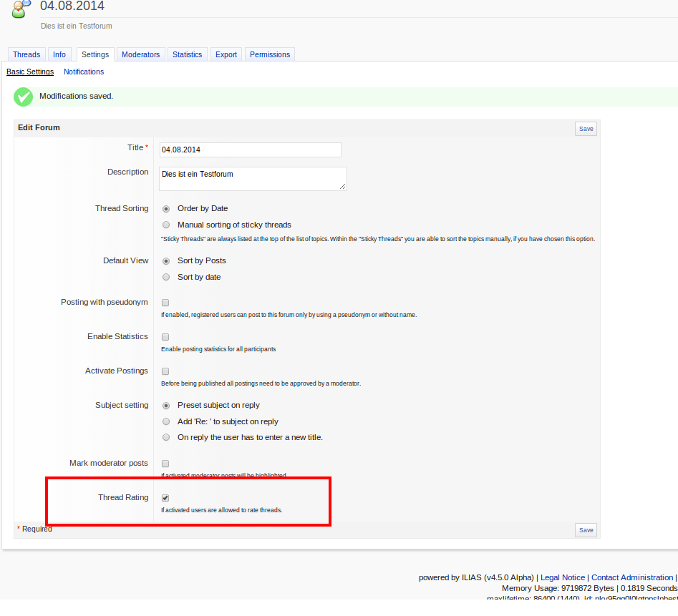Viewport: 678px width, 616px height.
Task: Go to the Permissions tab
Action: (270, 54)
